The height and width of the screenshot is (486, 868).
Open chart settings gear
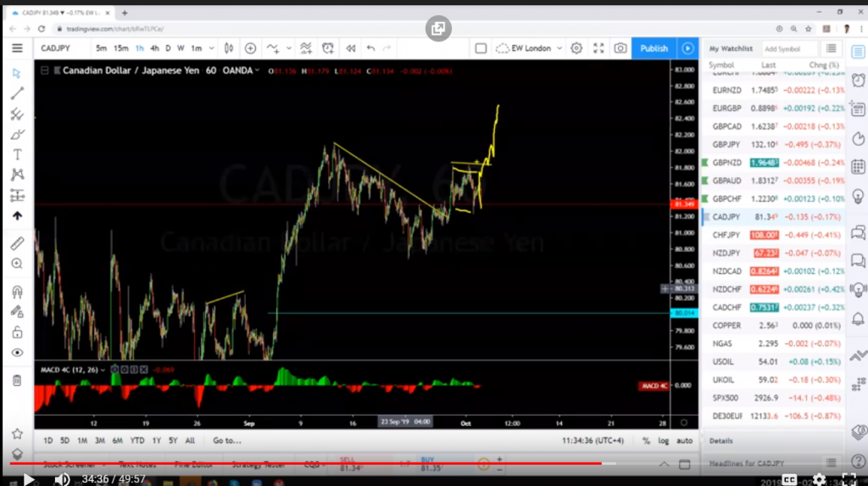click(x=576, y=48)
